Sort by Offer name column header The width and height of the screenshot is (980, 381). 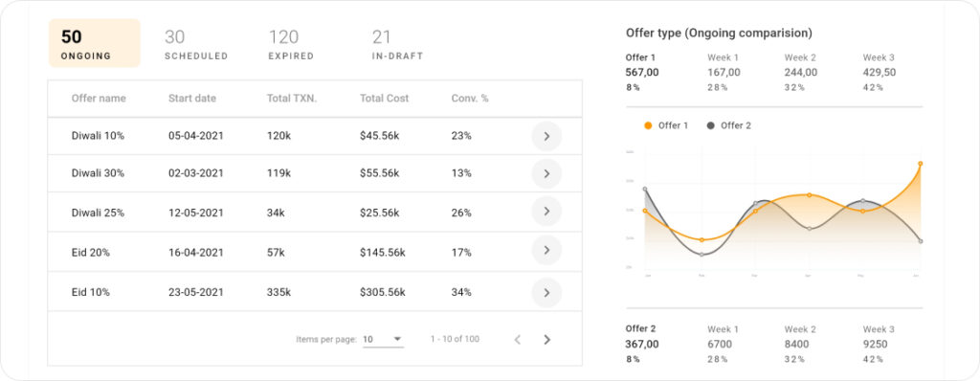click(99, 99)
